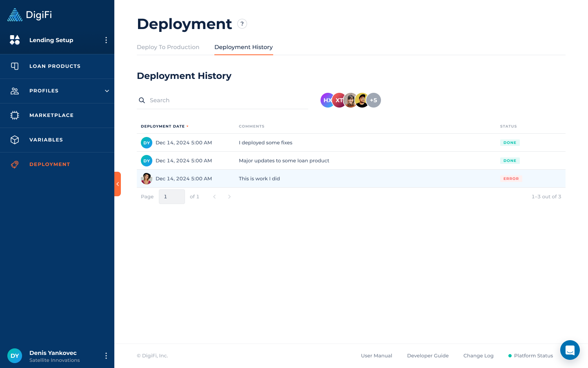Click the Lending Setup section title
588x368 pixels.
[51, 40]
